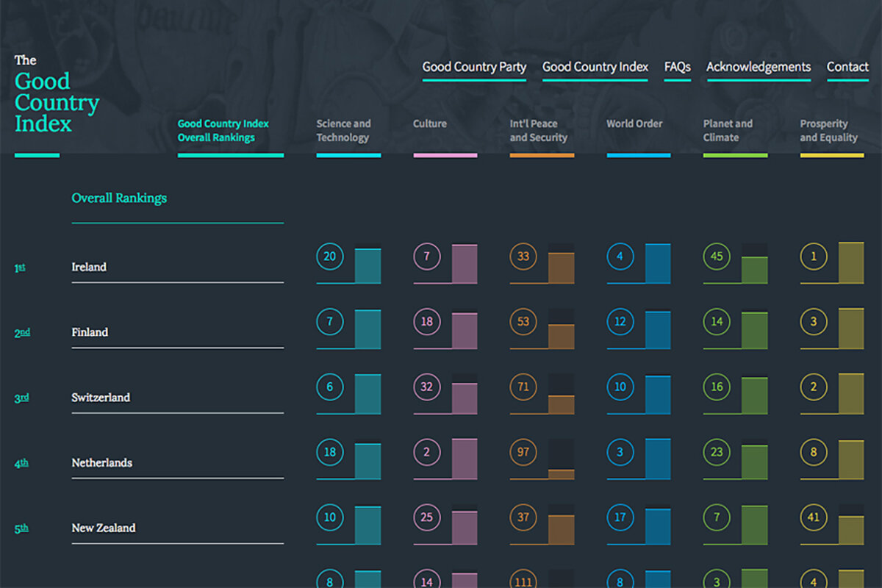Screen dimensions: 882x588
Task: Click Netherlands' Planet rank 23 circle
Action: pos(717,452)
